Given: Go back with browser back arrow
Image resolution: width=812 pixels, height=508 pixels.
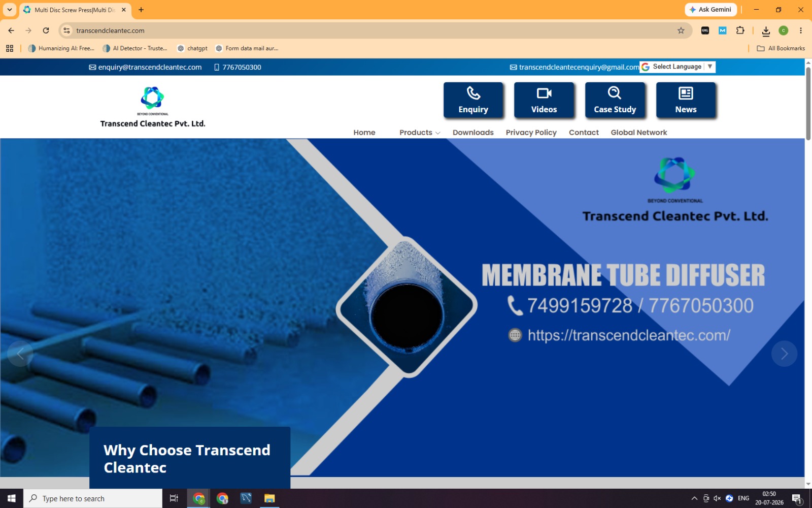Looking at the screenshot, I should 11,30.
